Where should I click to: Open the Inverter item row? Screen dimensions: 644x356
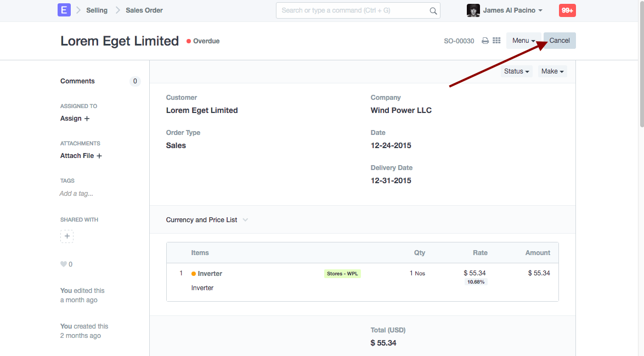coord(210,274)
